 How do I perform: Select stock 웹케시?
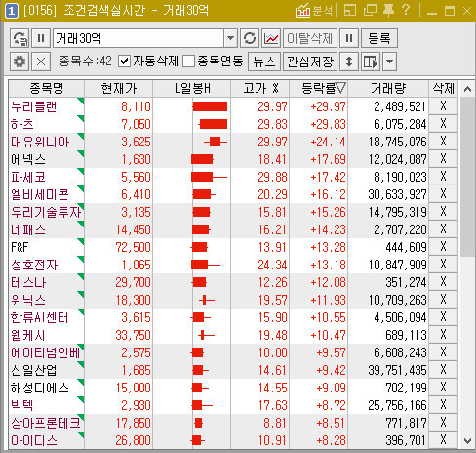coord(28,335)
